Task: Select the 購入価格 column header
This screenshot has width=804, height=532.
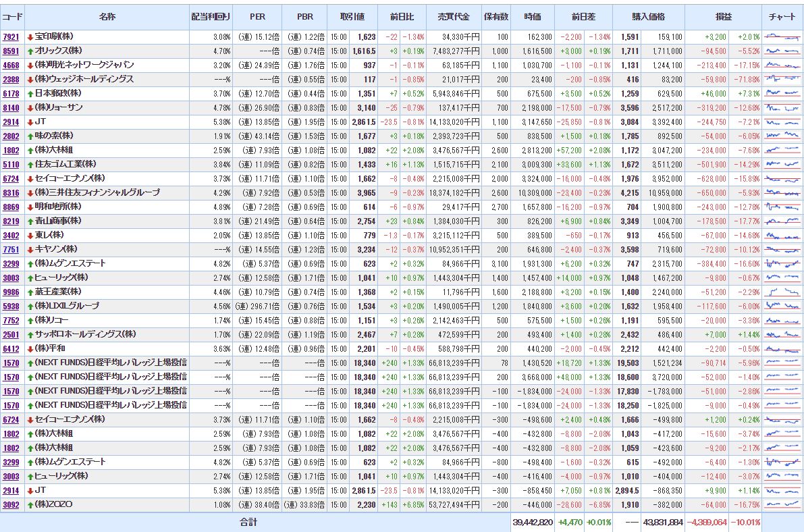Action: point(648,16)
